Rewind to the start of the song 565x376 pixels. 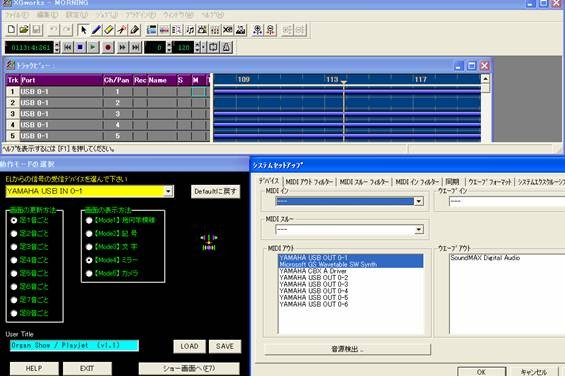coord(67,47)
